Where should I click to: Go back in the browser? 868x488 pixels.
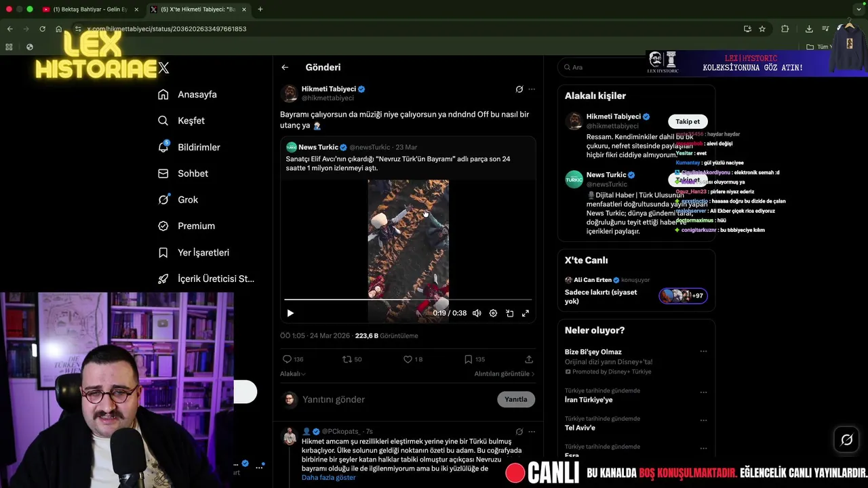pos(9,29)
